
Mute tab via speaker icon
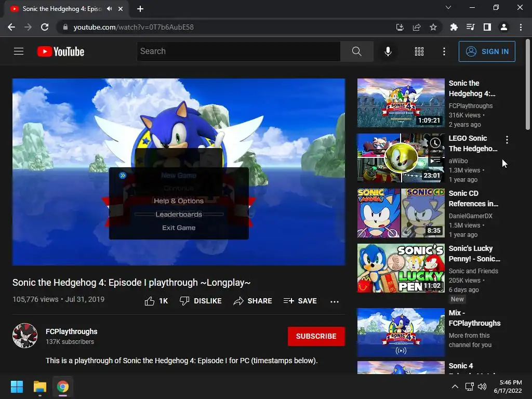(x=109, y=9)
